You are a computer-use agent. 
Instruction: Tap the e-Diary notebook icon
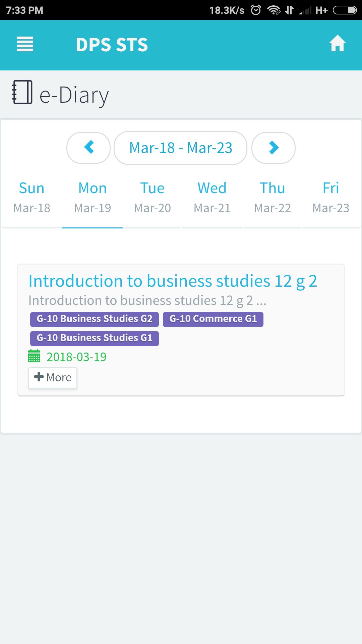pos(22,92)
